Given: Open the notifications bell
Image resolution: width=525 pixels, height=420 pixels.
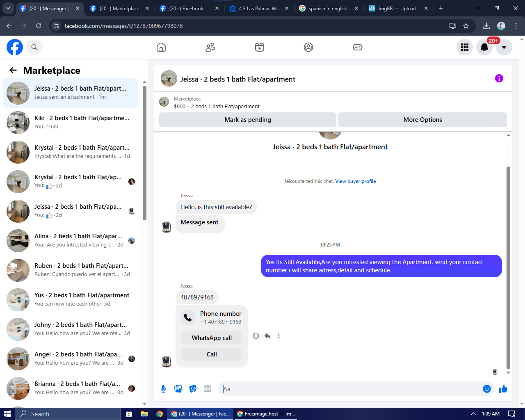Looking at the screenshot, I should [x=484, y=47].
